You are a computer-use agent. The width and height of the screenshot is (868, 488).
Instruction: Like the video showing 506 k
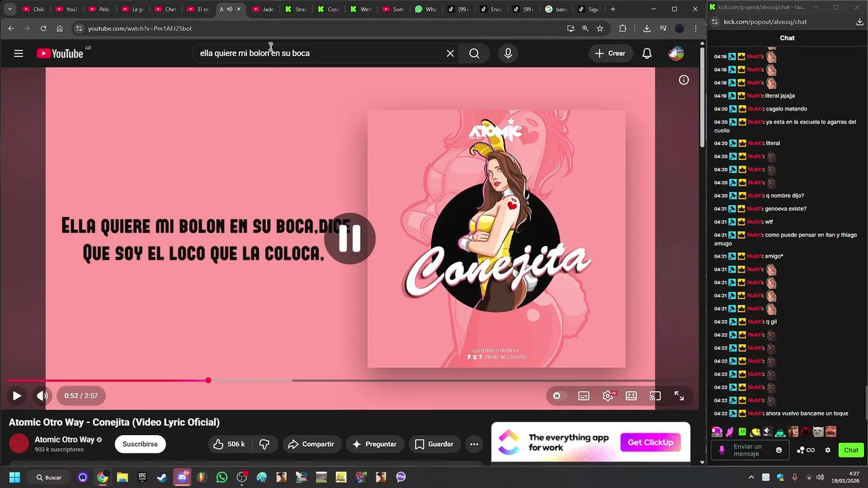click(x=229, y=444)
